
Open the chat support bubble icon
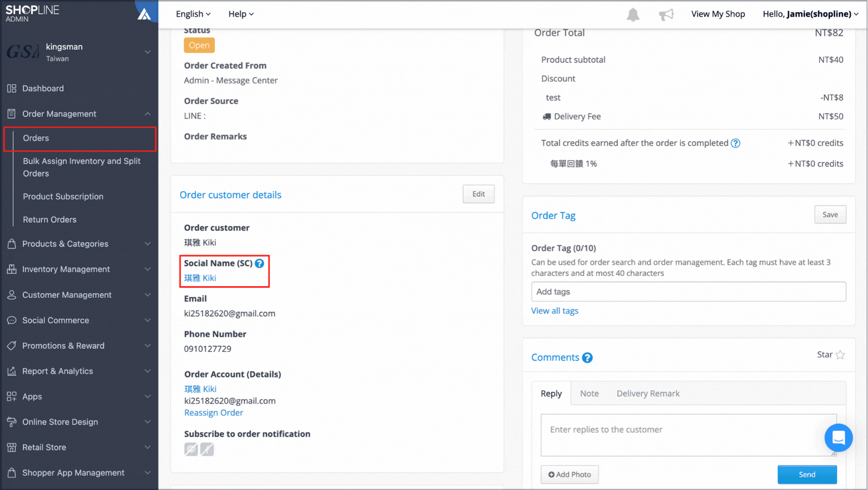pyautogui.click(x=838, y=438)
